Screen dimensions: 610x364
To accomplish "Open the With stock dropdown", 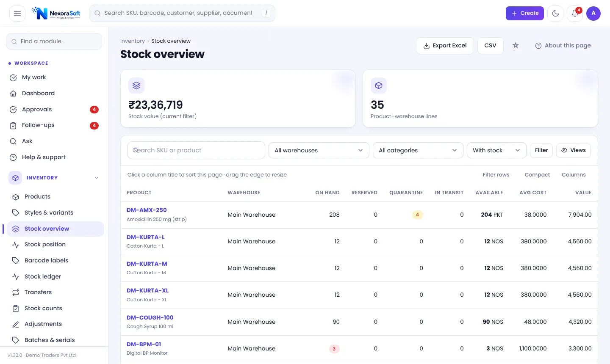I will point(496,150).
